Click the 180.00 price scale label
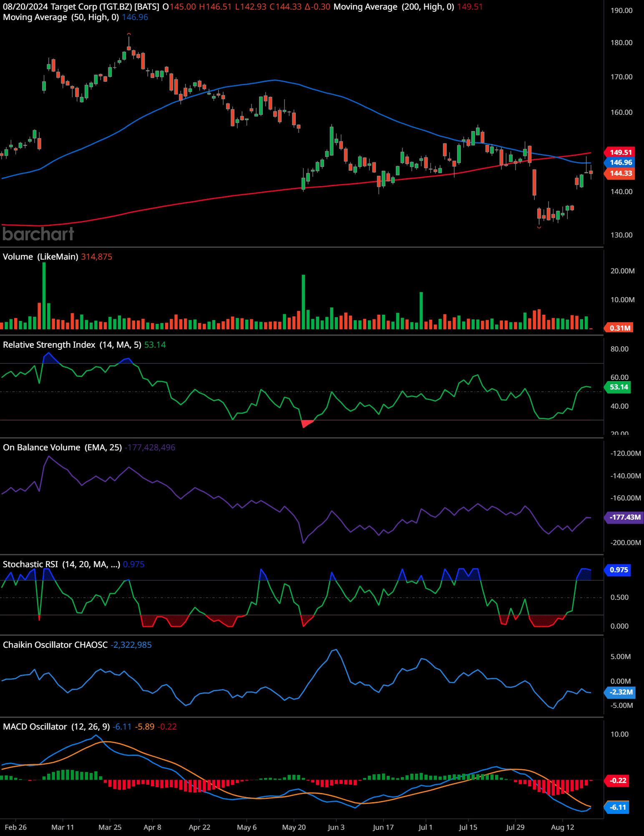This screenshot has width=644, height=836. [621, 43]
